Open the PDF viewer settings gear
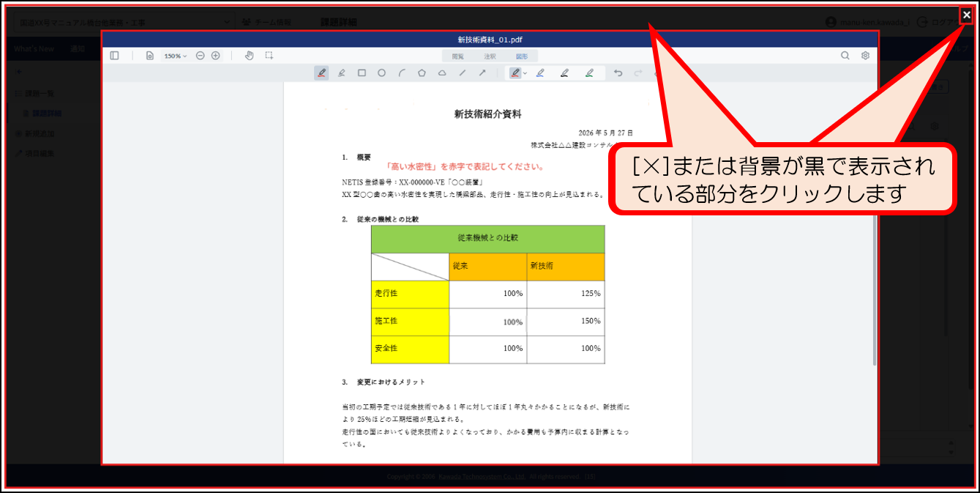The image size is (980, 493). tap(865, 56)
